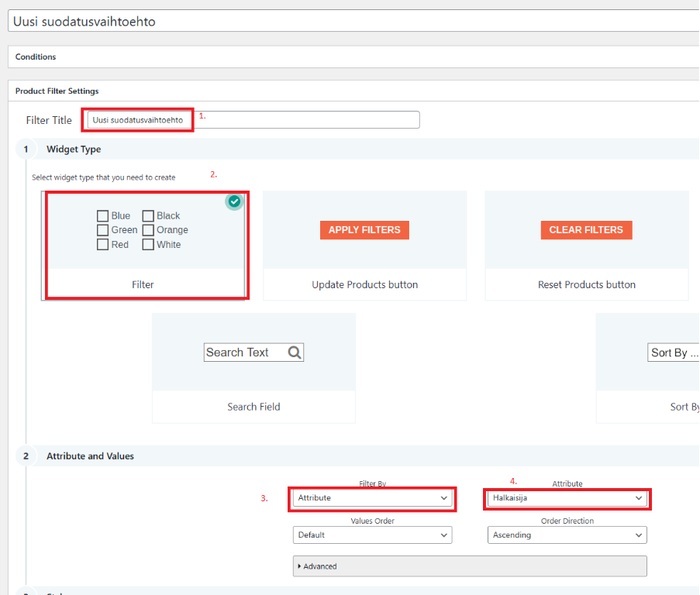Click the orange APPLY FILTERS button
Image resolution: width=700 pixels, height=595 pixels.
(x=364, y=230)
